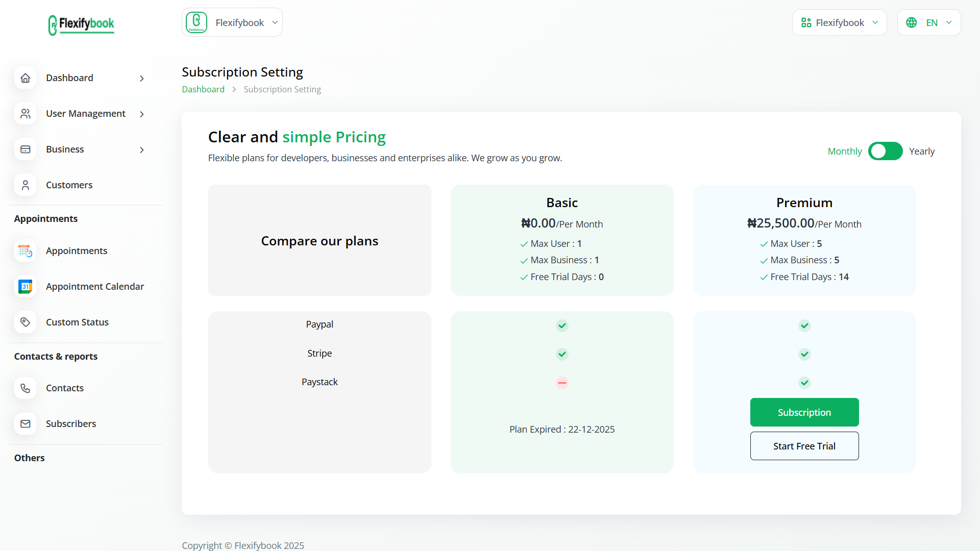Click the Start Free Trial button
Image resolution: width=980 pixels, height=551 pixels.
point(804,446)
